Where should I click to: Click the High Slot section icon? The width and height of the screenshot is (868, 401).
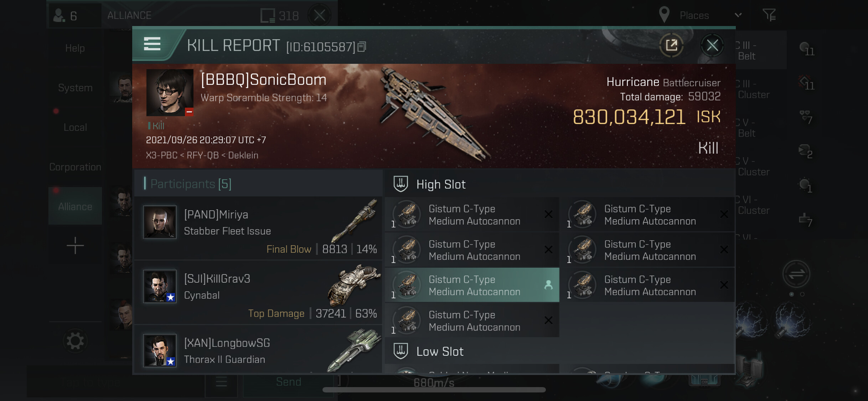401,184
